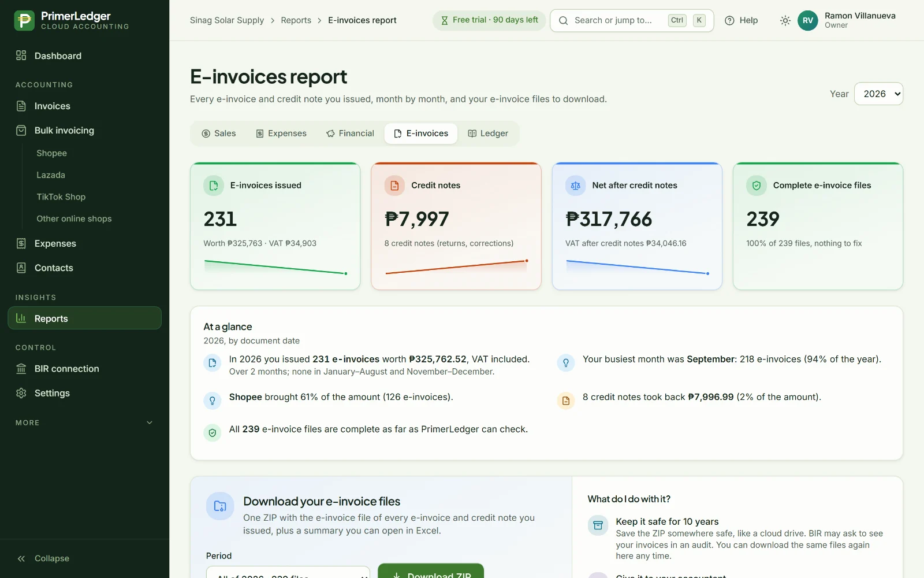Click the Search or jump to field
The height and width of the screenshot is (578, 924).
[x=632, y=20]
